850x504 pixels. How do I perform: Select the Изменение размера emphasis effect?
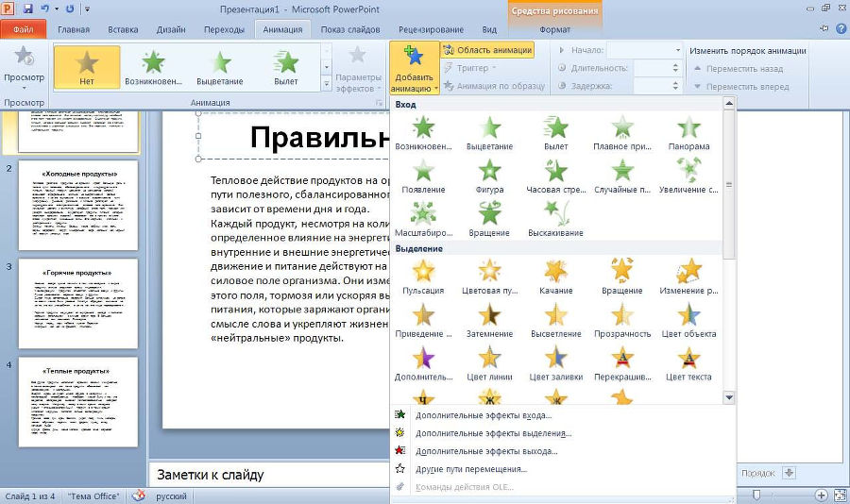688,277
